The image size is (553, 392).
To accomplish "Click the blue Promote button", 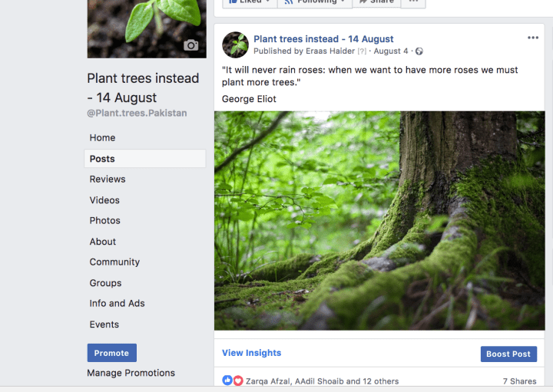I will pos(111,353).
